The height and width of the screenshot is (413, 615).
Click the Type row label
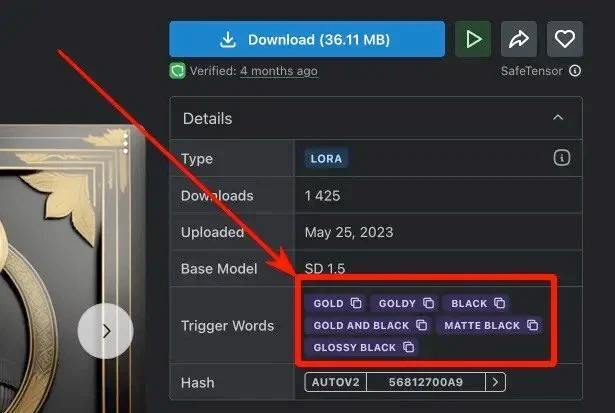(x=197, y=159)
